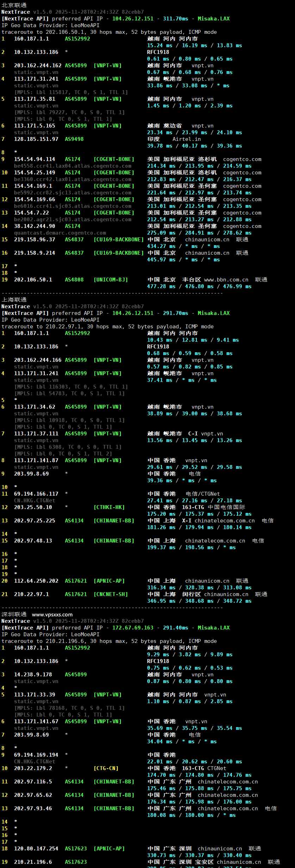Select the [CNCNET-SH] tag
The height and width of the screenshot is (868, 295).
click(111, 594)
